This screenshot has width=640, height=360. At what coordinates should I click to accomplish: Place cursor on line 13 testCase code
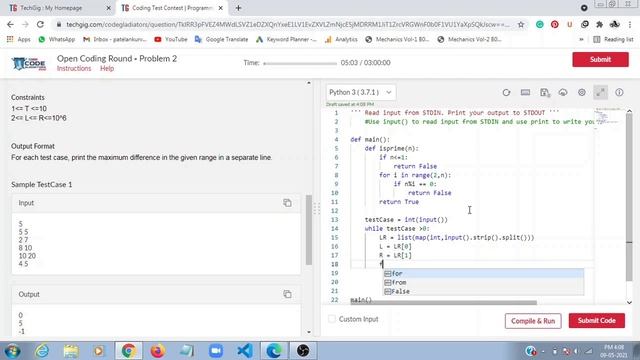pyautogui.click(x=406, y=220)
